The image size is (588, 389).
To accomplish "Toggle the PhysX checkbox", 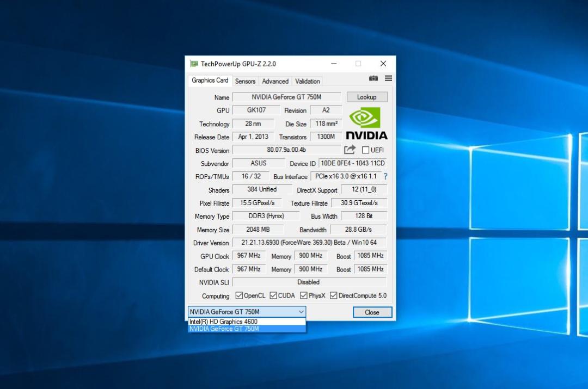I will click(x=304, y=295).
